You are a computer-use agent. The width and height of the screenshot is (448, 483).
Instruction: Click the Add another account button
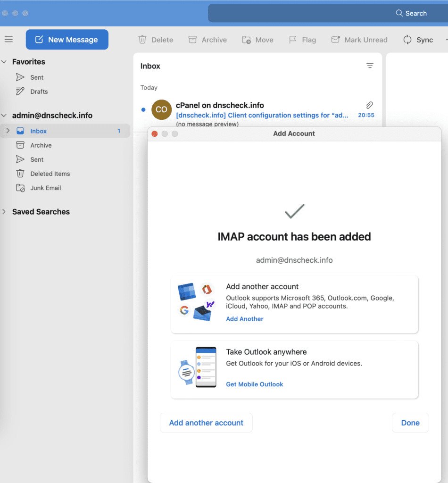point(206,423)
